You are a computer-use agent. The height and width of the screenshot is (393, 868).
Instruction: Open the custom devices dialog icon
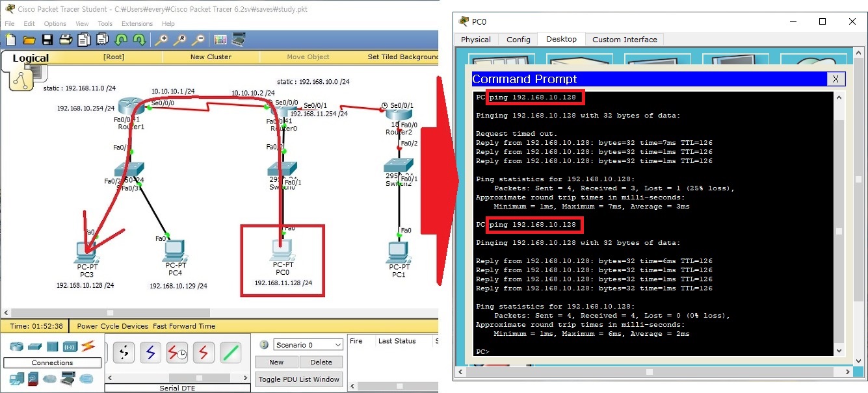coord(239,40)
